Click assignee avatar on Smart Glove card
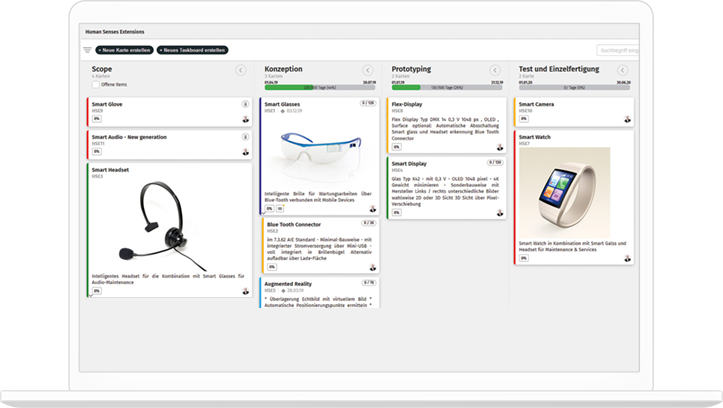The width and height of the screenshot is (723, 408). pos(246,119)
